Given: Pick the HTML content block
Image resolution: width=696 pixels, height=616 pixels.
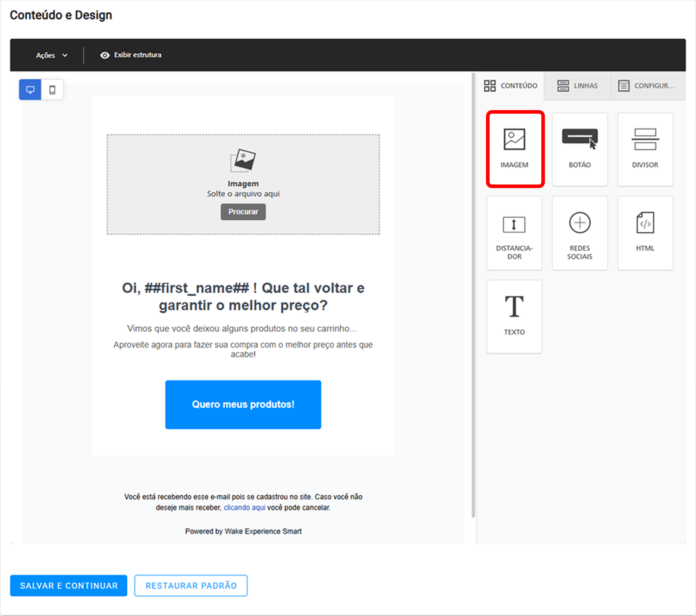Looking at the screenshot, I should coord(645,233).
